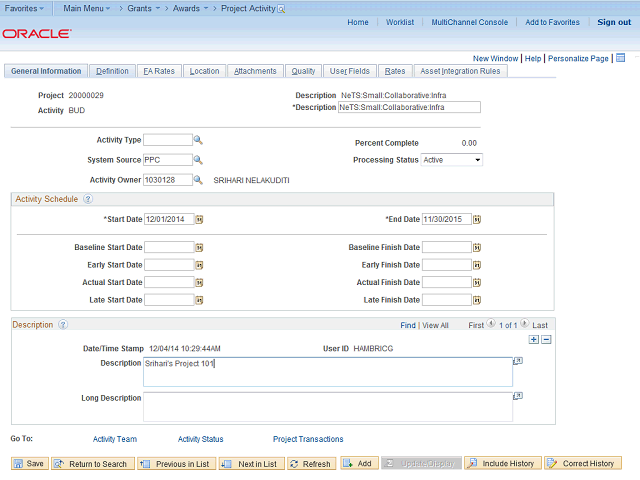Viewport: 640px width, 480px height.
Task: Click into the Long Description text area
Action: coord(327,405)
